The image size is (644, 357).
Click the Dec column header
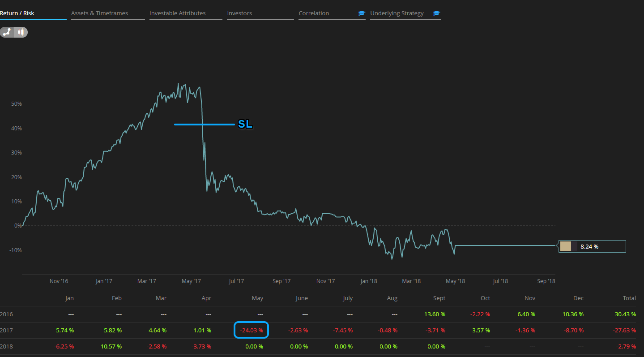578,298
